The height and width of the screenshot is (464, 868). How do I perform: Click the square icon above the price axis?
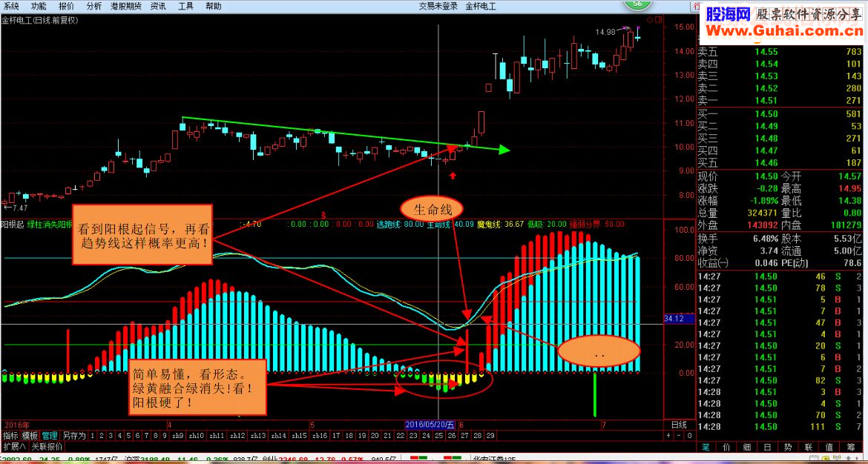657,20
